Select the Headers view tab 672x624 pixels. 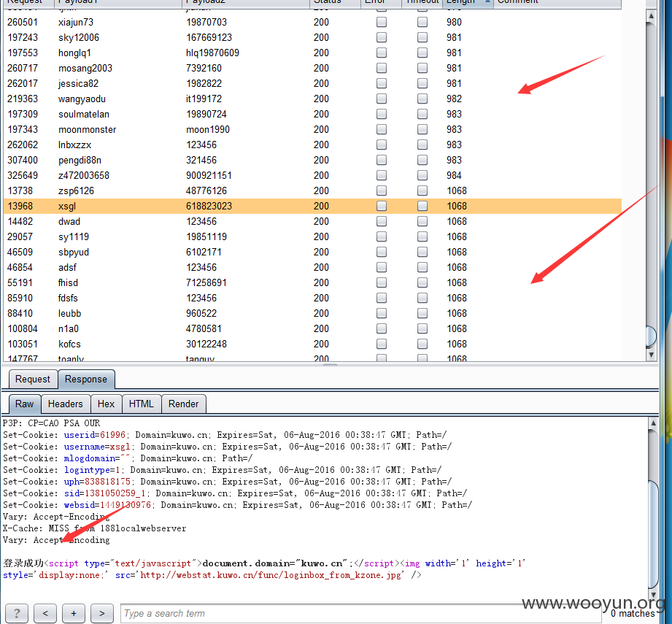(66, 404)
